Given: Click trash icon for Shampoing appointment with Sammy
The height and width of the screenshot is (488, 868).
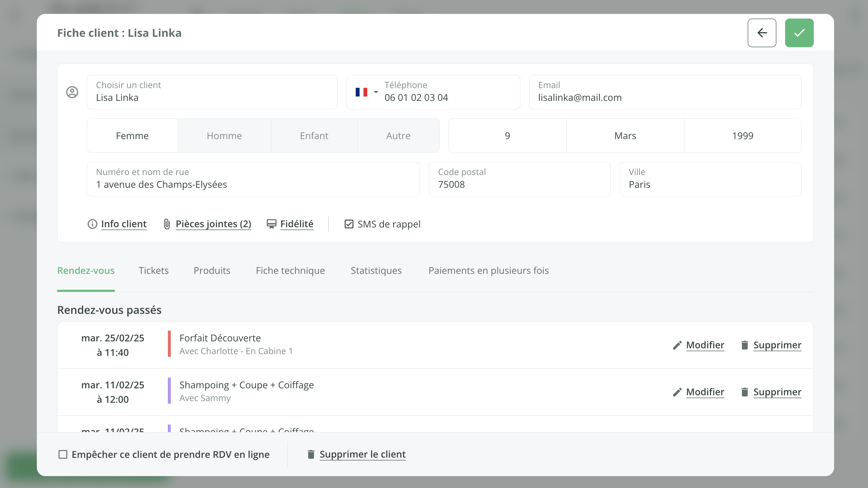Looking at the screenshot, I should point(745,392).
